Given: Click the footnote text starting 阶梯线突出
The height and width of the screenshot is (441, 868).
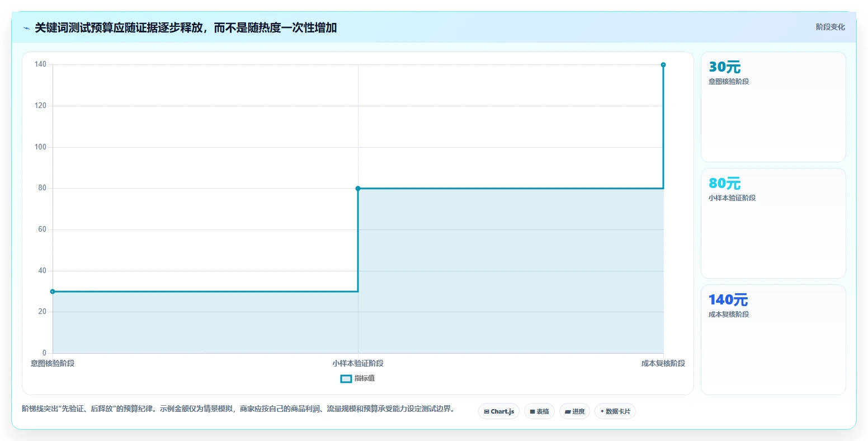Looking at the screenshot, I should pyautogui.click(x=238, y=409).
